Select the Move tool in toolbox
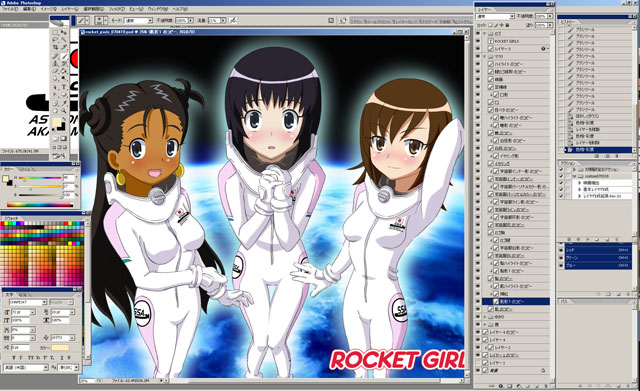The image size is (640, 391). click(64, 32)
